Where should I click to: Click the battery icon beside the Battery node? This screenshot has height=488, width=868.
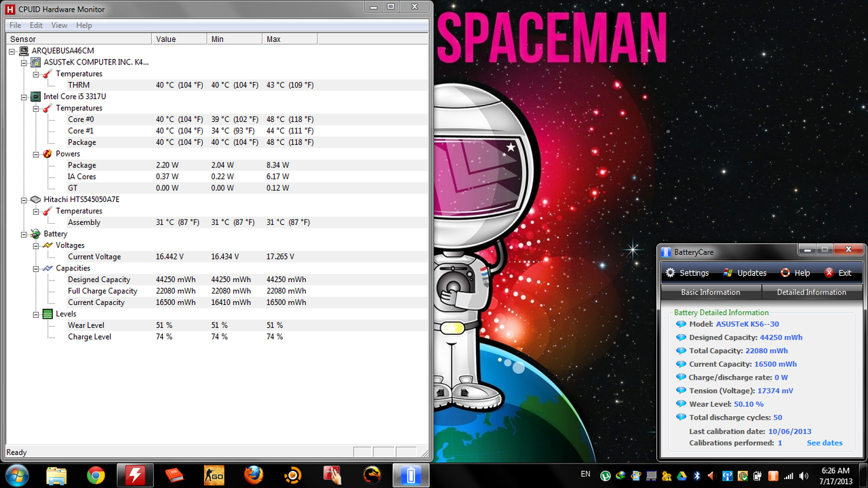point(36,234)
